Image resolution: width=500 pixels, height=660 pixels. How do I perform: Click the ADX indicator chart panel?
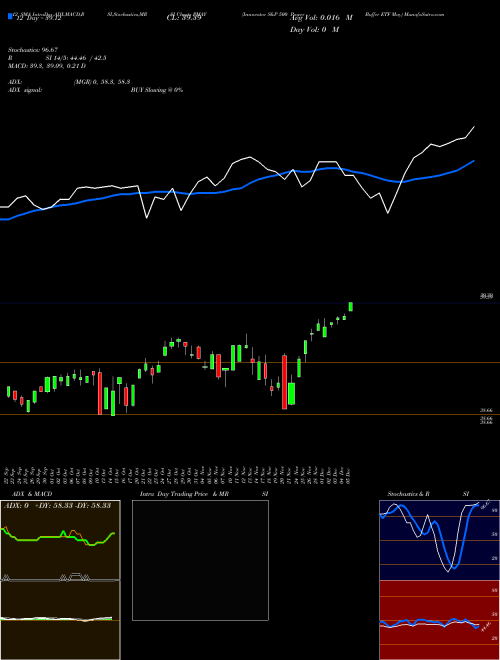pyautogui.click(x=60, y=540)
